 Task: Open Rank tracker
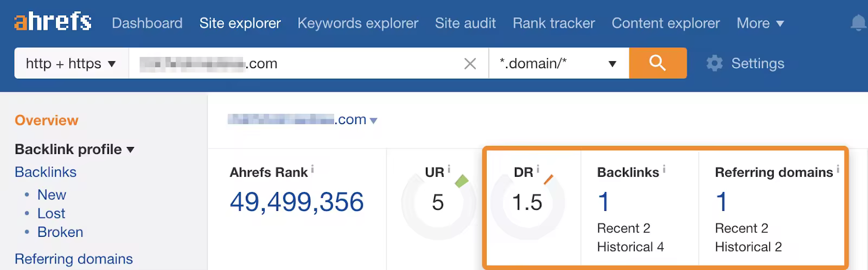[x=553, y=23]
